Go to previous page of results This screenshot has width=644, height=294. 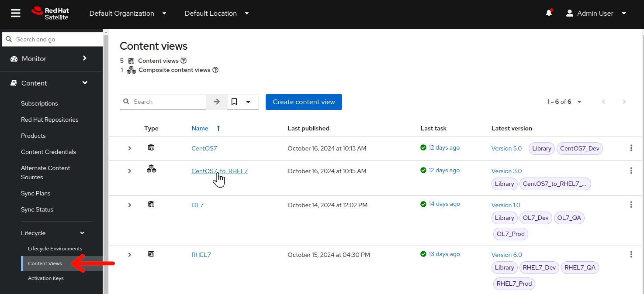click(x=603, y=102)
